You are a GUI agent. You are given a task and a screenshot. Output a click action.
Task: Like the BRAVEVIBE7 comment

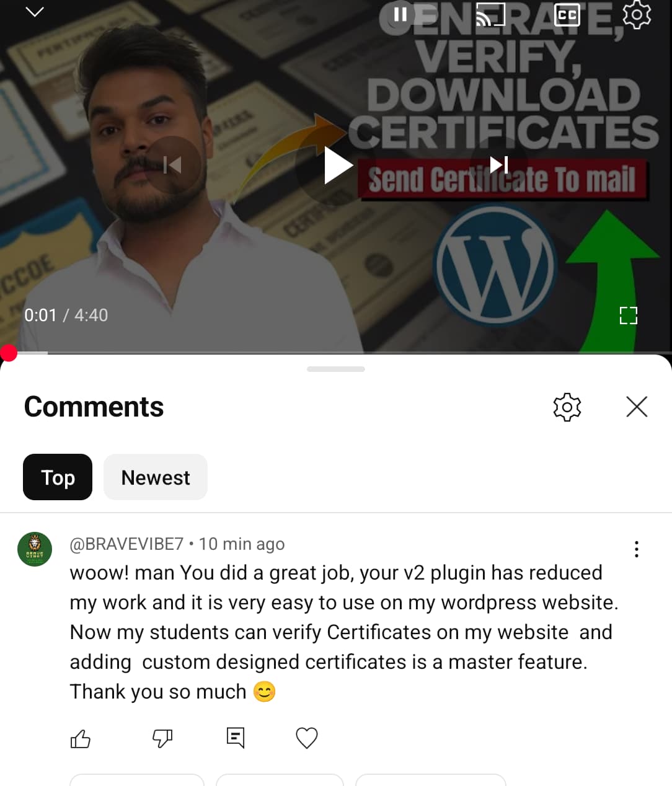pyautogui.click(x=81, y=738)
